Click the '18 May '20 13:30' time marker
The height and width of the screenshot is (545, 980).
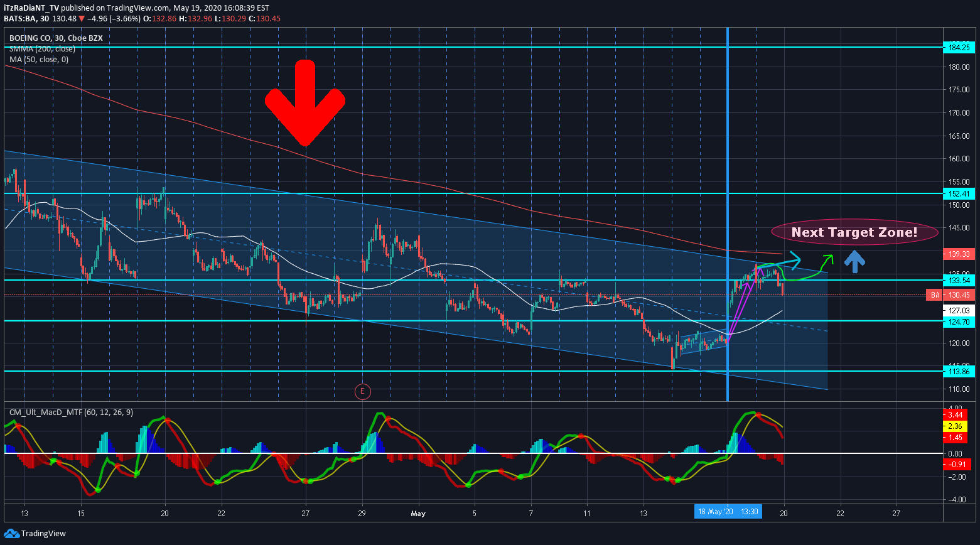click(729, 512)
